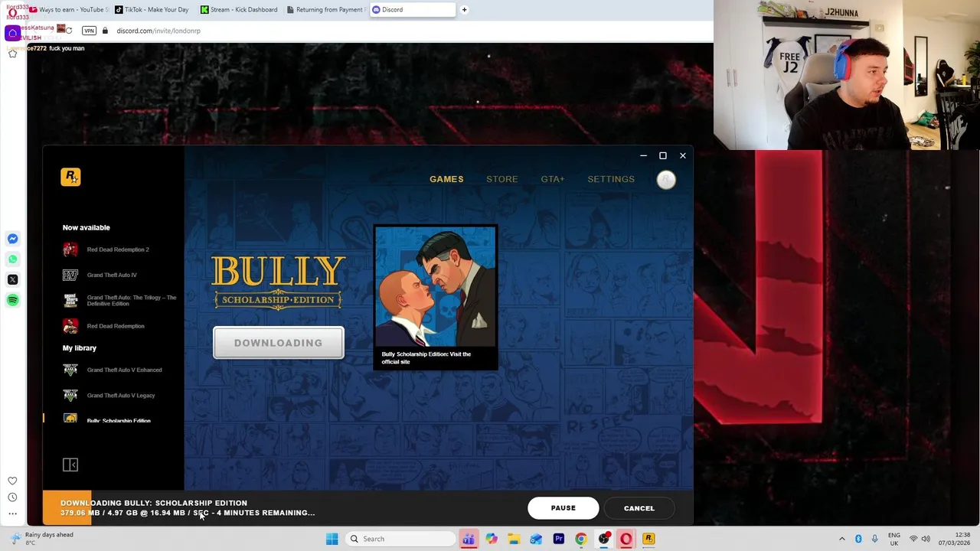Open Messenger in Opera sidebar
Image resolution: width=980 pixels, height=551 pixels.
12,239
